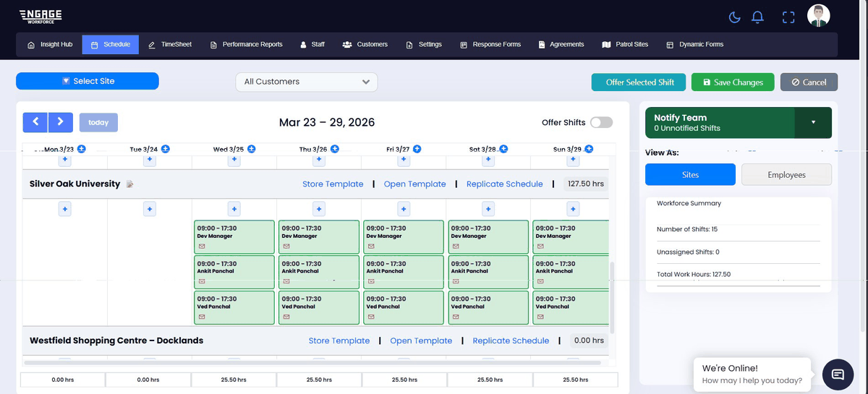
Task: Open Performance Reports
Action: (x=246, y=45)
